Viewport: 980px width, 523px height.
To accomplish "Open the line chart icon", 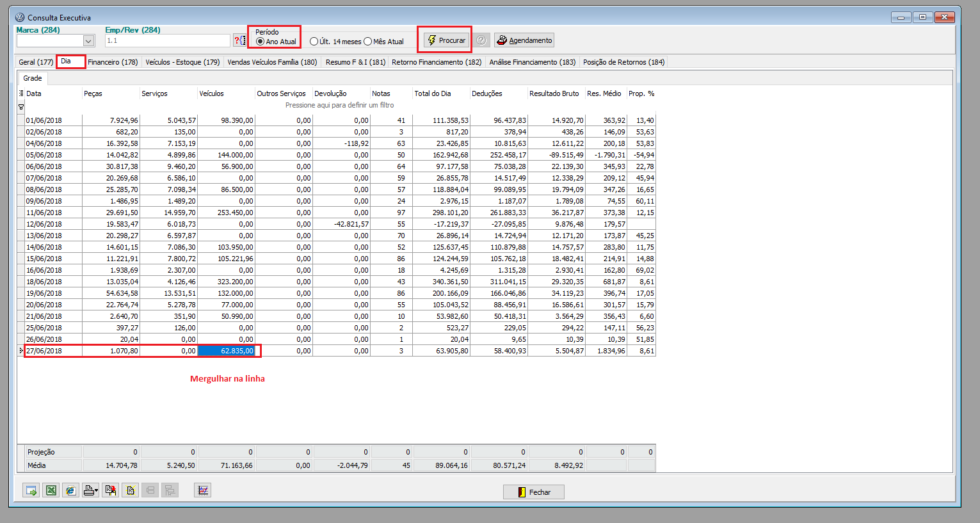I will 203,490.
